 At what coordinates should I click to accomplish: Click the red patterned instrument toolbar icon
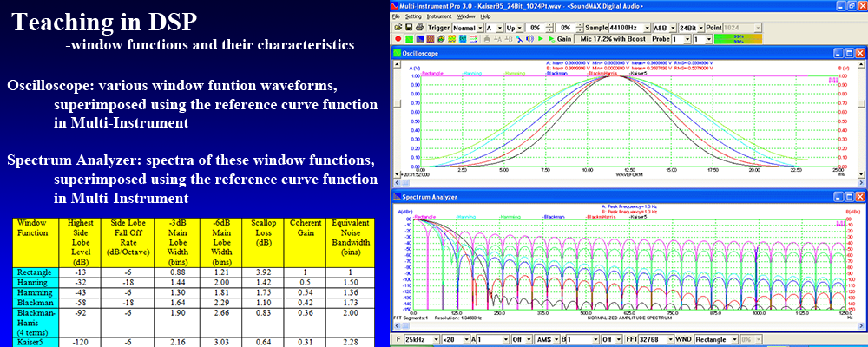pyautogui.click(x=431, y=39)
